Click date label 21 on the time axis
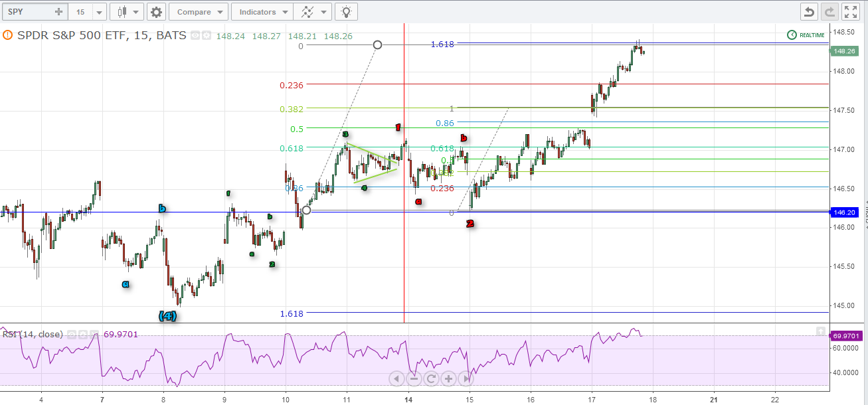The height and width of the screenshot is (405, 868). [x=714, y=400]
